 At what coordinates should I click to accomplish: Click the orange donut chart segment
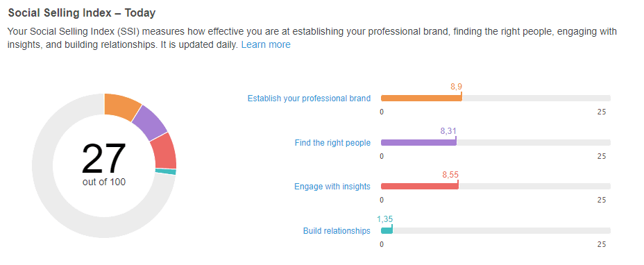[x=121, y=105]
